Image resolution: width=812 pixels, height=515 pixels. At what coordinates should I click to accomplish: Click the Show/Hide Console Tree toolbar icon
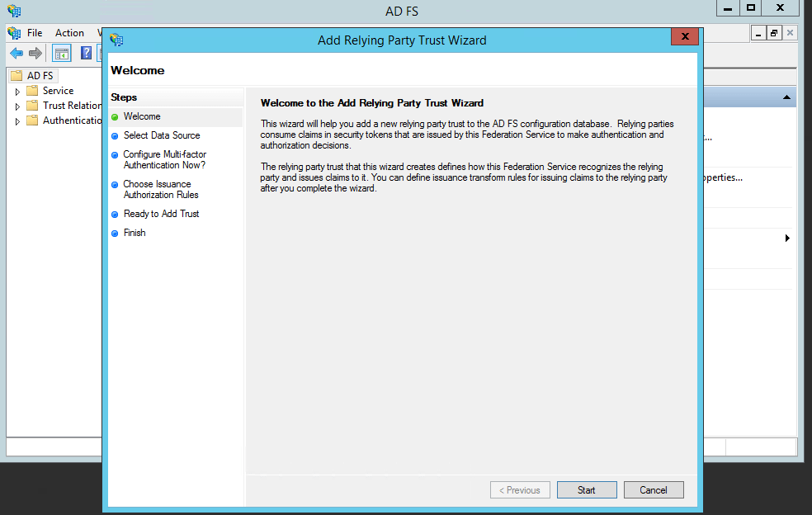61,53
